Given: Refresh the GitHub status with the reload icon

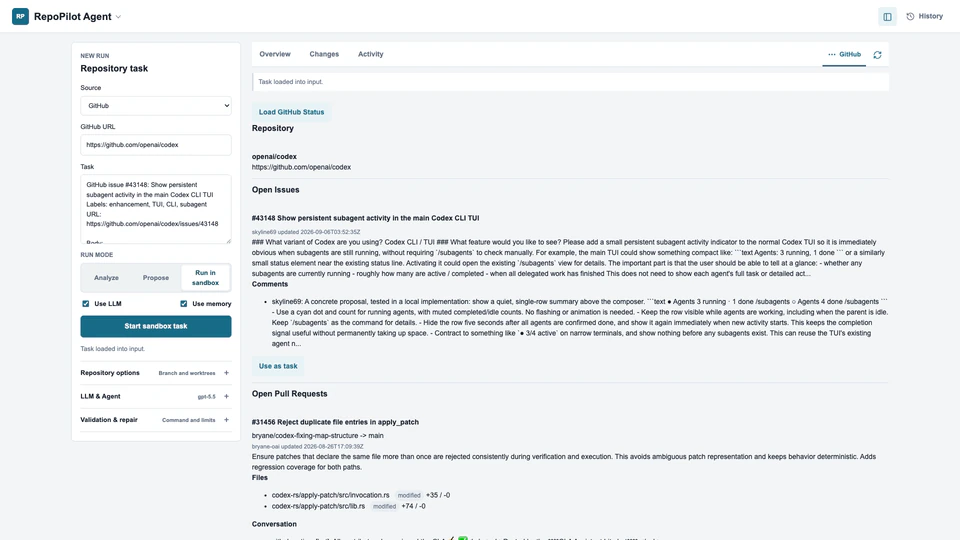Looking at the screenshot, I should (x=877, y=55).
